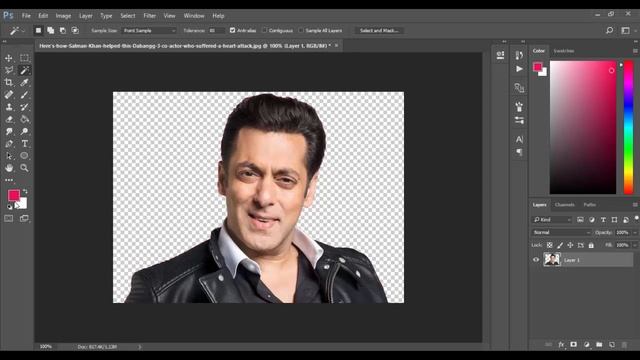Hide Layer 1 using eye icon
Screen dimensions: 640x360
coord(536,260)
